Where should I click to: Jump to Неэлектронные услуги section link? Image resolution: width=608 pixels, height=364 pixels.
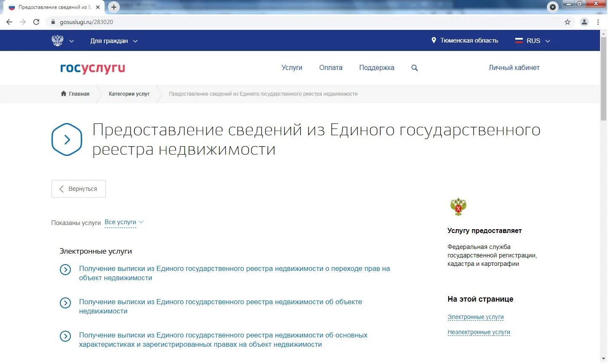[x=479, y=332]
